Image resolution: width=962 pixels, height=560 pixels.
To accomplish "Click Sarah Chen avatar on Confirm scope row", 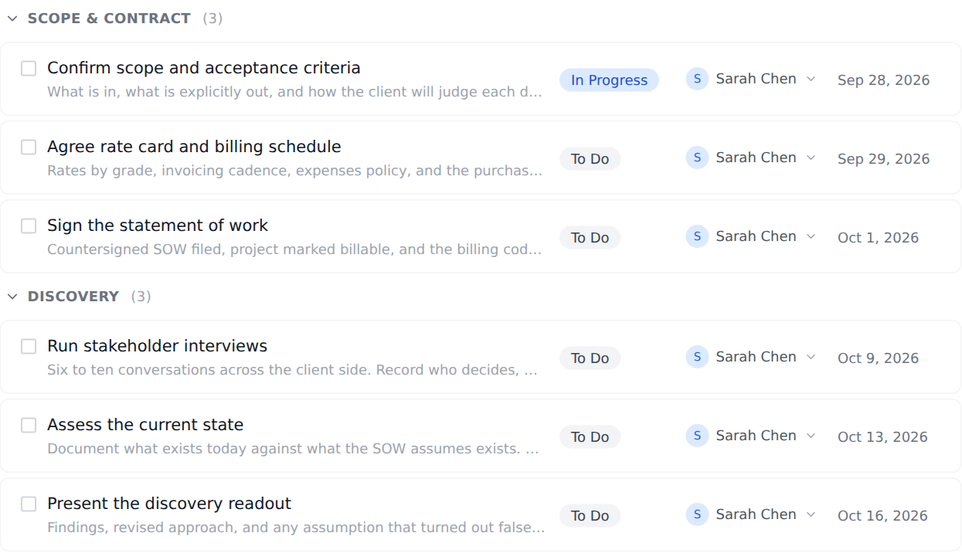I will point(697,79).
